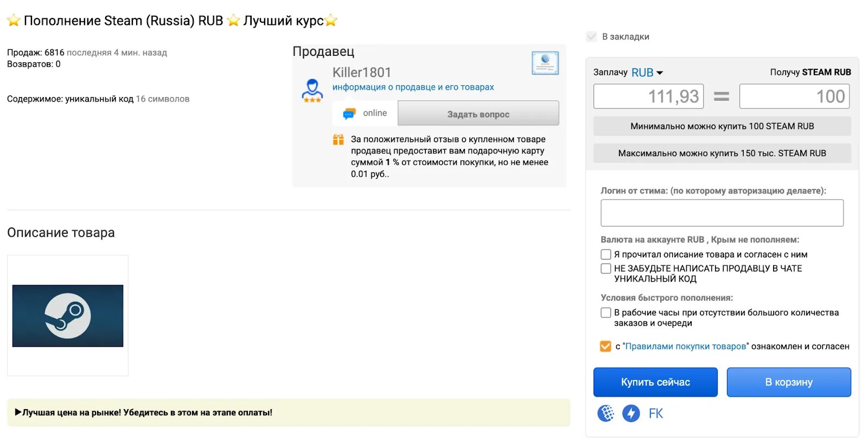Click the 'Получу STEAM RUB' label

click(810, 72)
